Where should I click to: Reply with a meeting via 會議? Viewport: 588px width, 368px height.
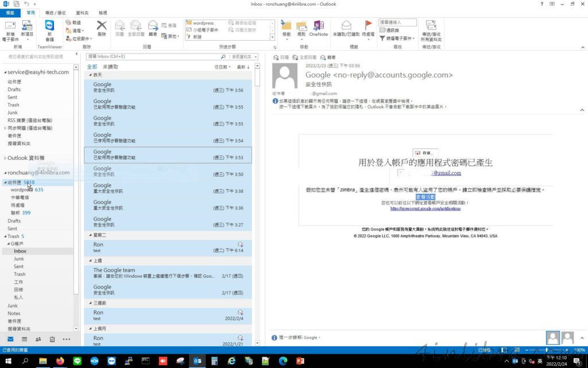(169, 25)
